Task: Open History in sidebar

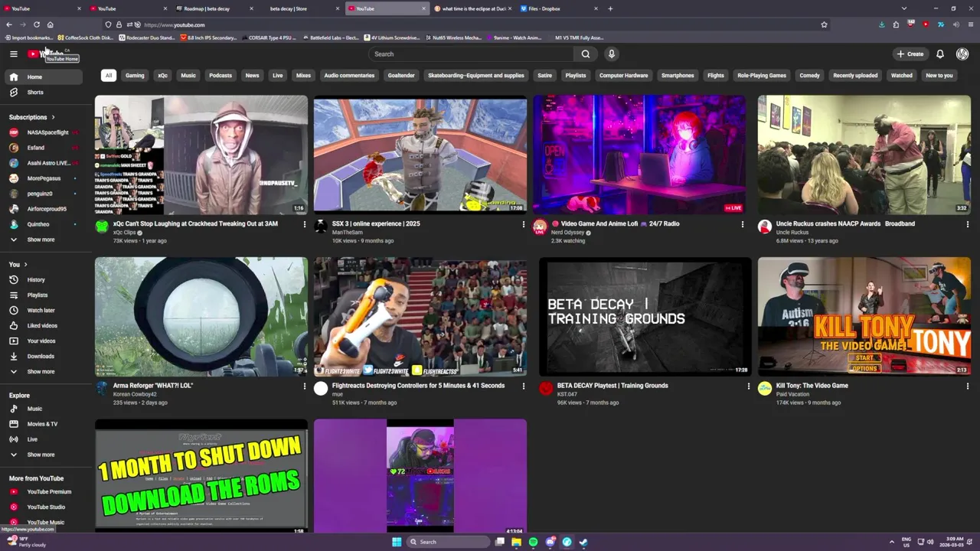Action: point(42,279)
